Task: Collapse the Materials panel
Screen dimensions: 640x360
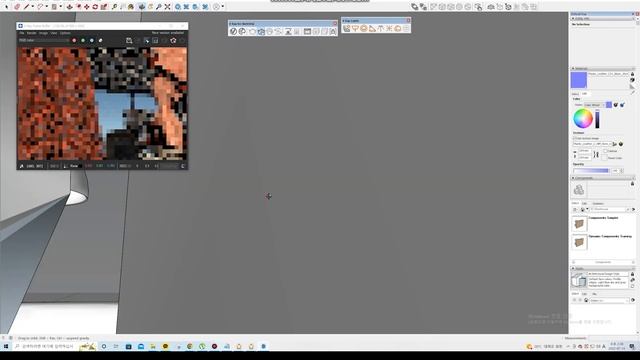Action: pos(573,68)
